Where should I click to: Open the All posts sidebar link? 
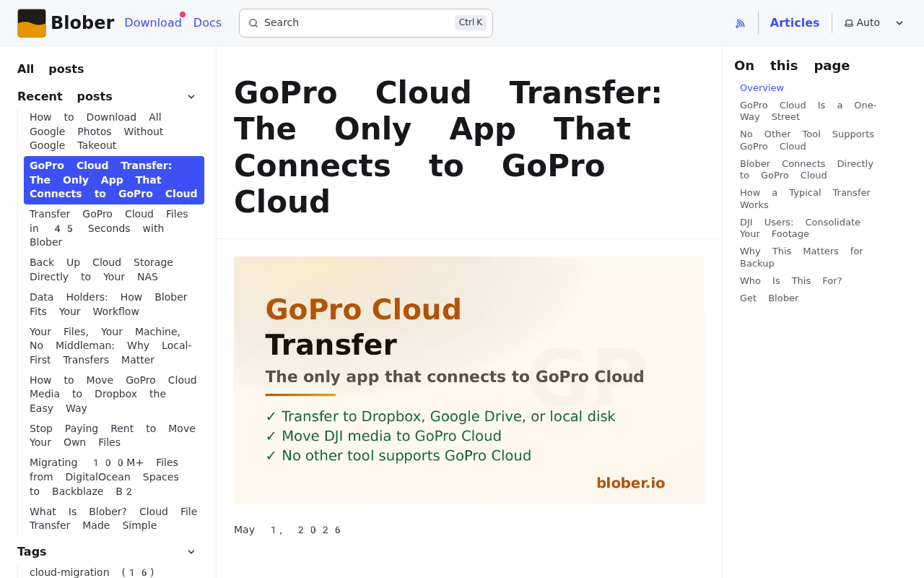(51, 69)
